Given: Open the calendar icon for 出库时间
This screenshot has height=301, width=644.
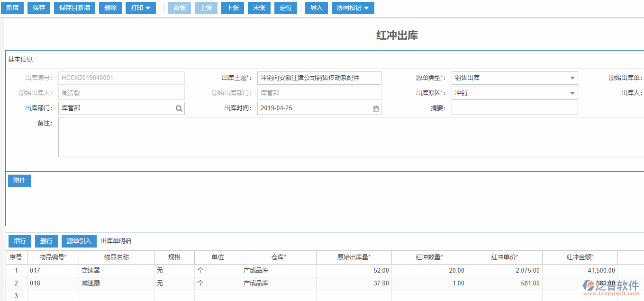Looking at the screenshot, I should (x=375, y=108).
